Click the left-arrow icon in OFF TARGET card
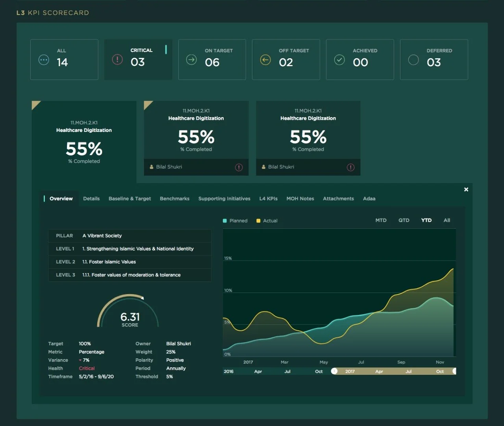 coord(265,60)
